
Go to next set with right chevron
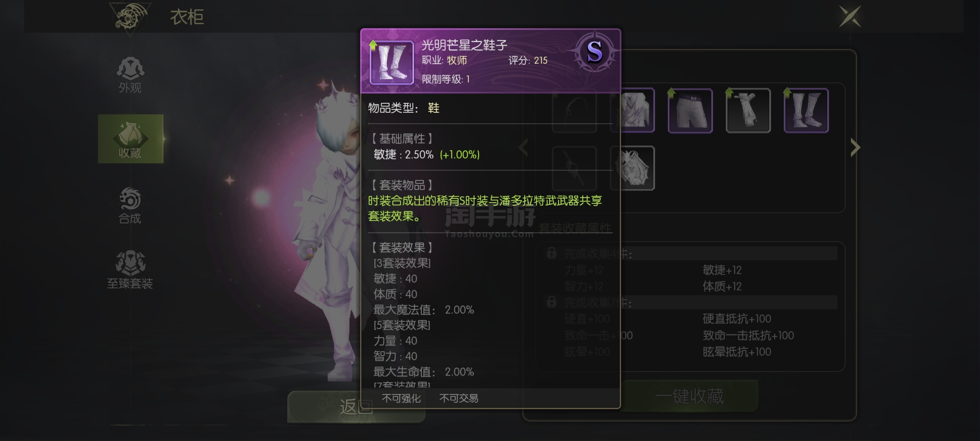coord(855,148)
